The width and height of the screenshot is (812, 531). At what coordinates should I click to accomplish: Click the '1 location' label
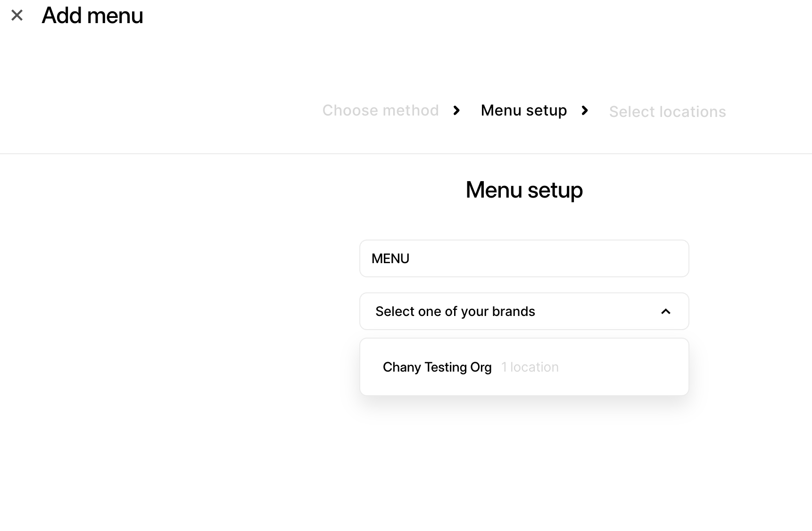(x=530, y=367)
